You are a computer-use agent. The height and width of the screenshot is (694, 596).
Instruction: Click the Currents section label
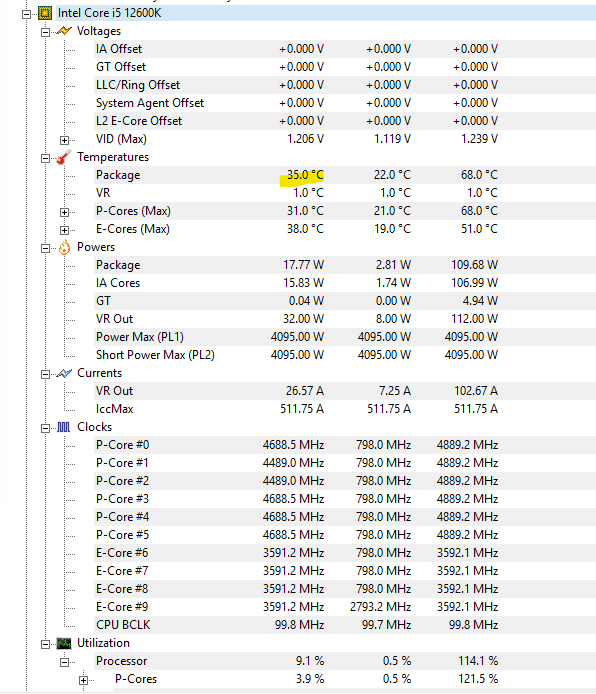100,373
